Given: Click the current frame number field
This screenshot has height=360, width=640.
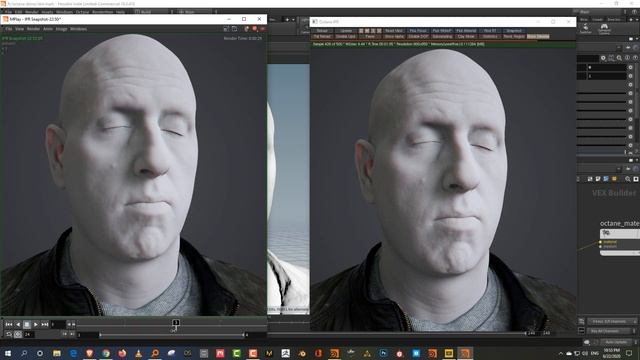Looking at the screenshot, I should click(58, 324).
